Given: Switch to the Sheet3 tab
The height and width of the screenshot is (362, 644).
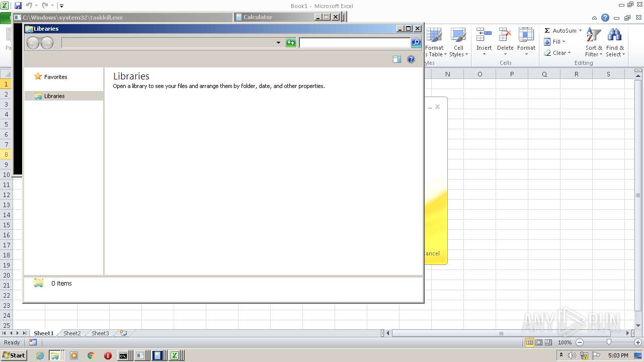Looking at the screenshot, I should pyautogui.click(x=100, y=333).
